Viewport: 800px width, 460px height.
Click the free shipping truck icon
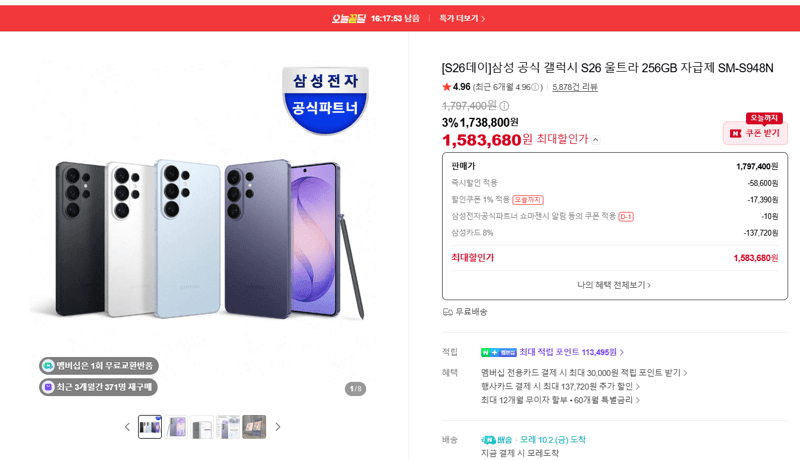447,312
